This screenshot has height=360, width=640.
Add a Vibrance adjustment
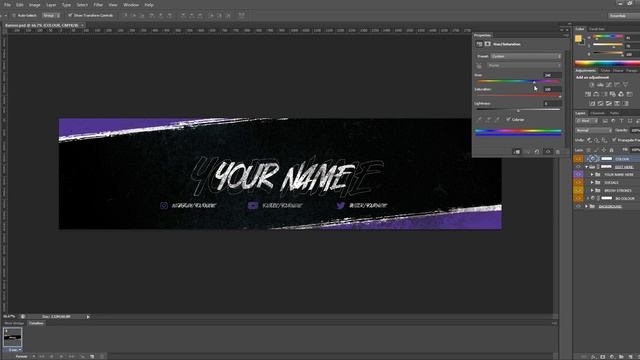pos(625,85)
